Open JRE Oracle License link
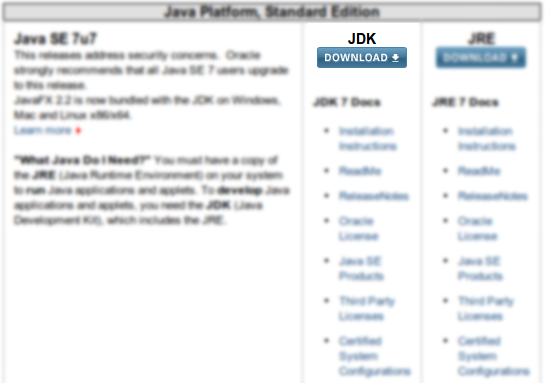The height and width of the screenshot is (383, 545). [x=477, y=228]
